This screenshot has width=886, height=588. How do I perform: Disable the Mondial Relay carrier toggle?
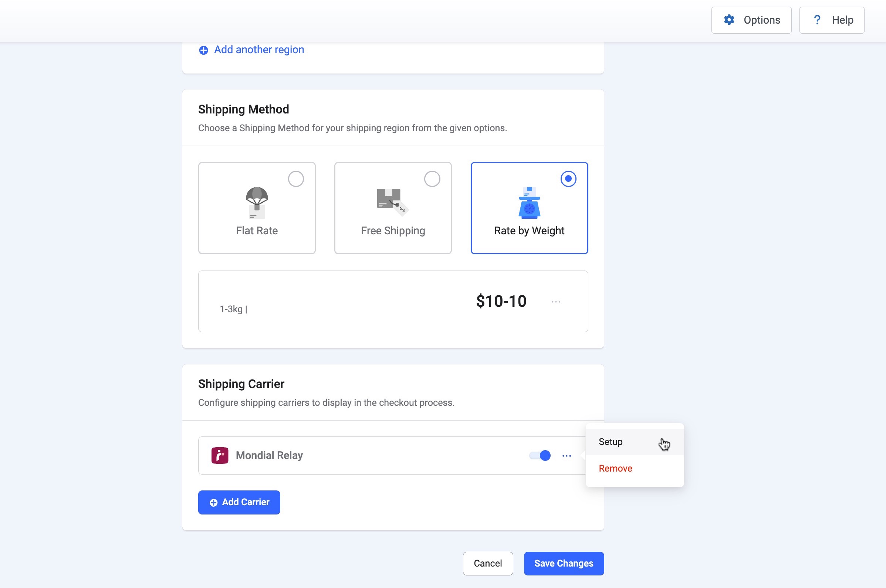[x=540, y=455]
